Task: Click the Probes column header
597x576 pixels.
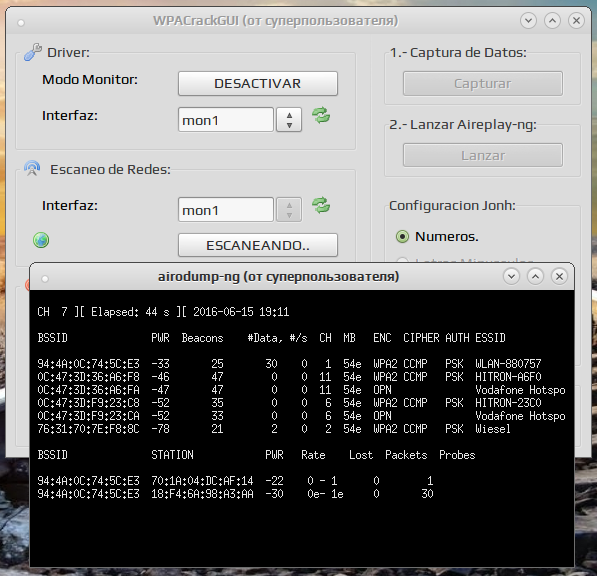Action: [x=457, y=455]
